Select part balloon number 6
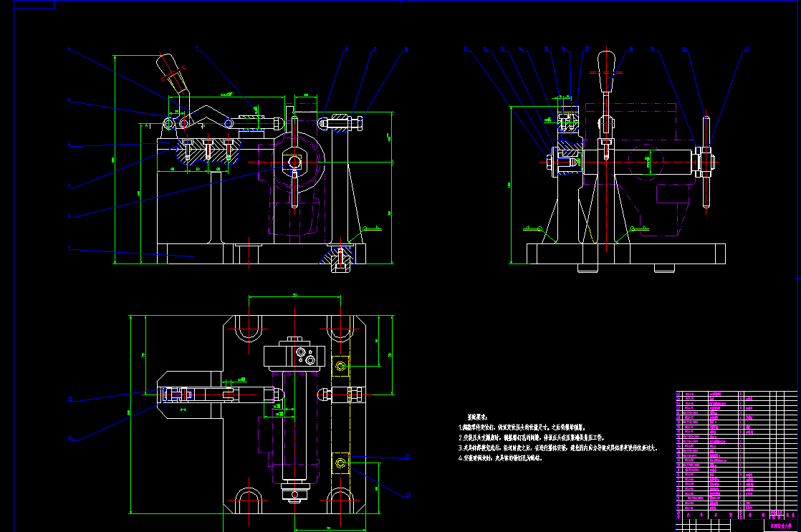This screenshot has height=532, width=801. click(x=69, y=49)
